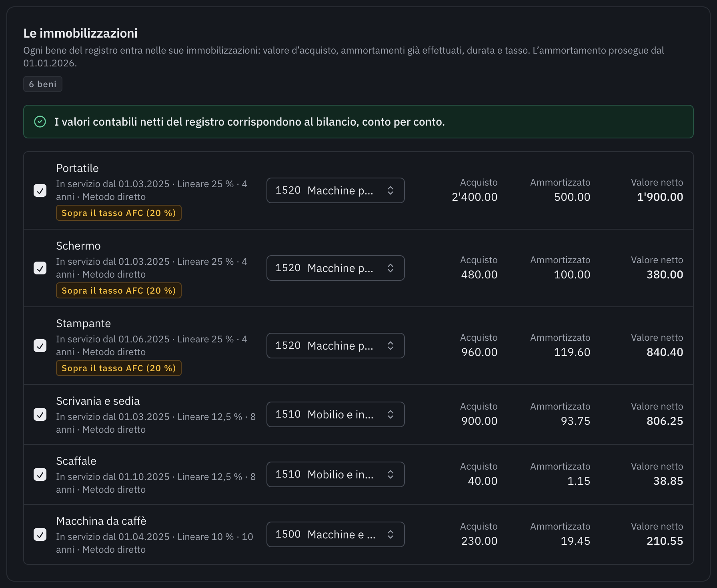
Task: Toggle the Schermo row checkbox
Action: point(40,268)
